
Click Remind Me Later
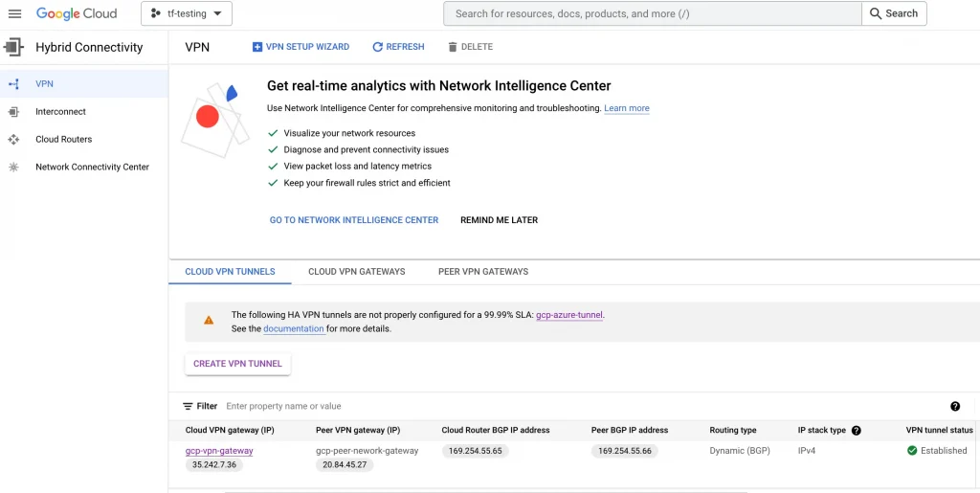pyautogui.click(x=499, y=220)
